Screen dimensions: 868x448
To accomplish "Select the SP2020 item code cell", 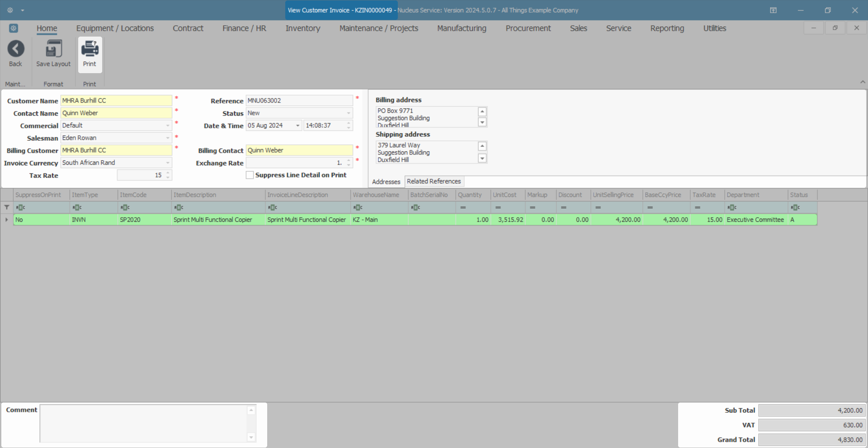I will (x=145, y=219).
